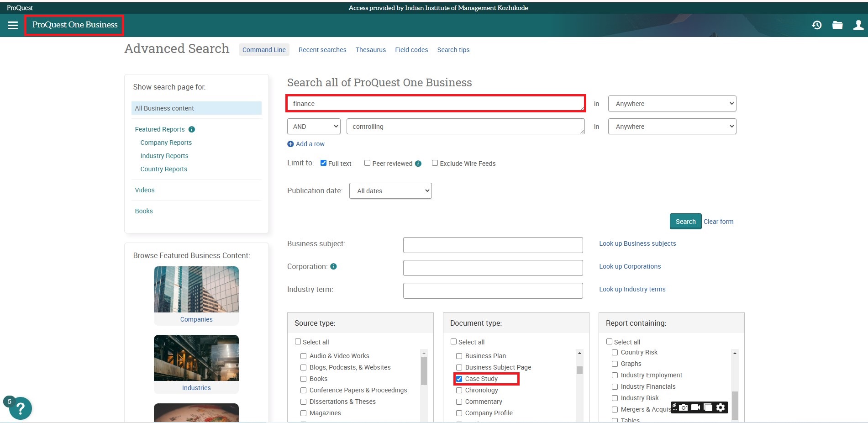Open the Thesaurus link

(x=370, y=50)
